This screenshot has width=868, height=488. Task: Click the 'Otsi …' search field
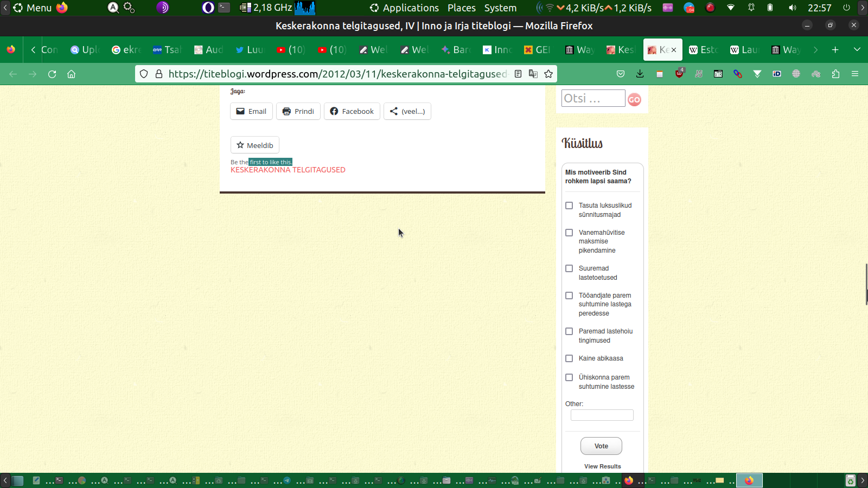pos(593,98)
